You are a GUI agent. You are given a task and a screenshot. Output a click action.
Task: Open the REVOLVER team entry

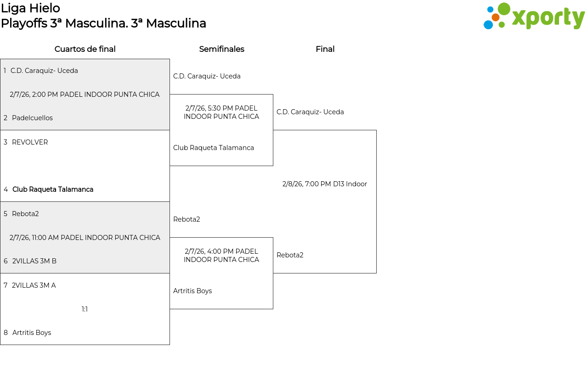30,142
